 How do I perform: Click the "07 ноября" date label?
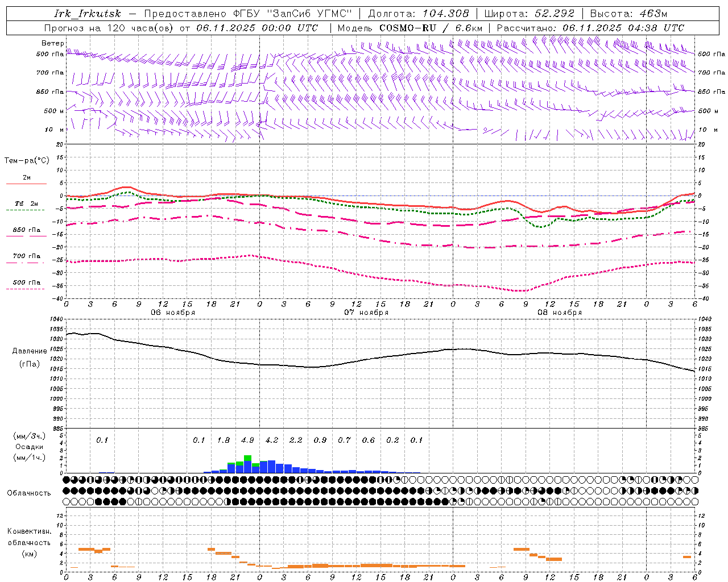(366, 313)
